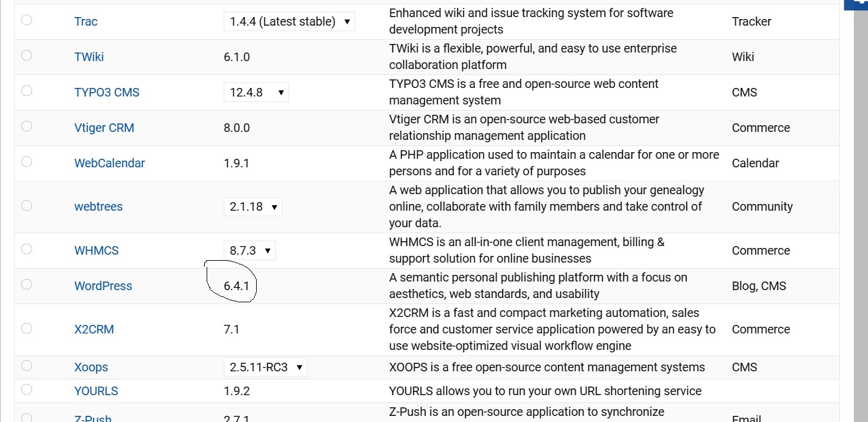The image size is (868, 422).
Task: Click the webtrees link
Action: (x=98, y=206)
